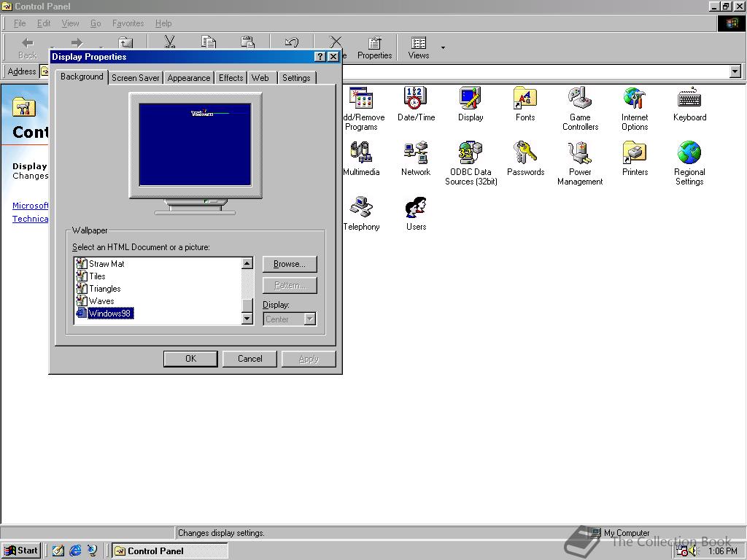Switch to the Effects tab
Screen dimensions: 747x560
231,78
